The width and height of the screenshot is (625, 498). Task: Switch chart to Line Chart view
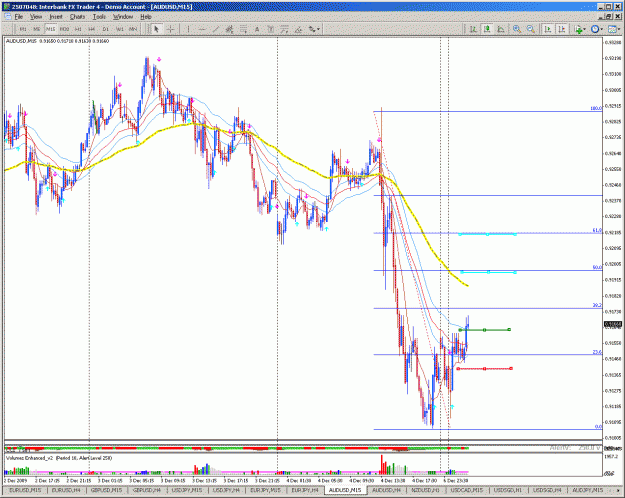[501, 29]
